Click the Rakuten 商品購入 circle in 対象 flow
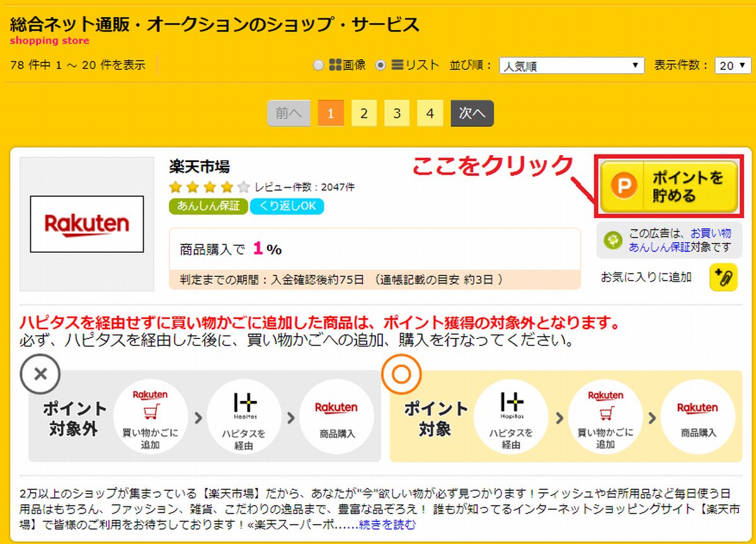The width and height of the screenshot is (756, 544). [698, 416]
